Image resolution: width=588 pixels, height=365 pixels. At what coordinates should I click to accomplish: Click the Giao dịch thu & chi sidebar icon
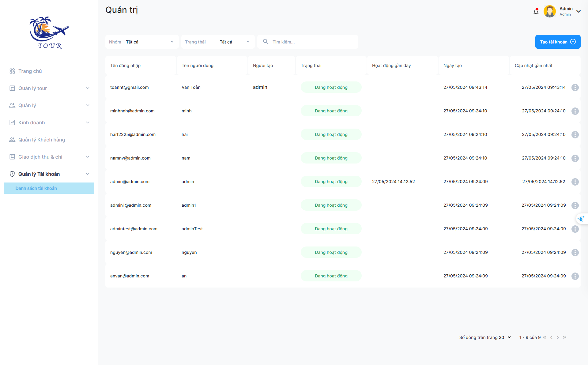(x=11, y=156)
